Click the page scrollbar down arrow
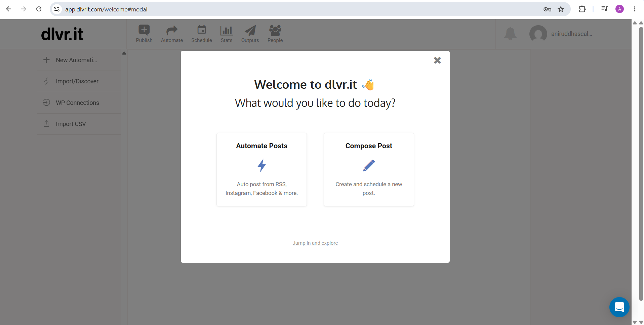The image size is (644, 325). coord(641,322)
